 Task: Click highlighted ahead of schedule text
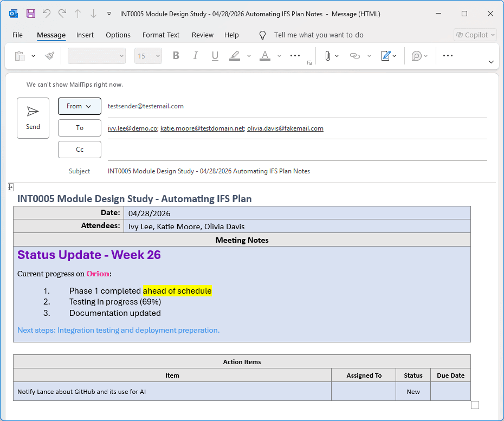coord(177,291)
